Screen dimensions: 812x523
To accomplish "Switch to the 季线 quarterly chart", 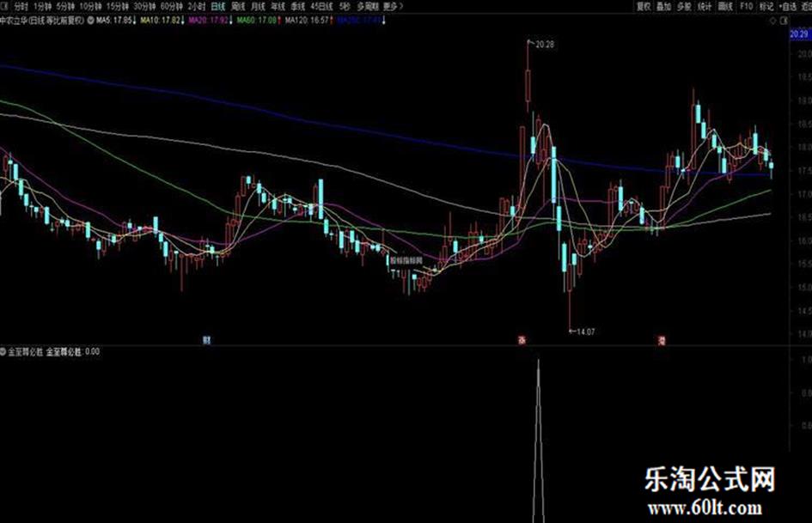I will [x=298, y=6].
